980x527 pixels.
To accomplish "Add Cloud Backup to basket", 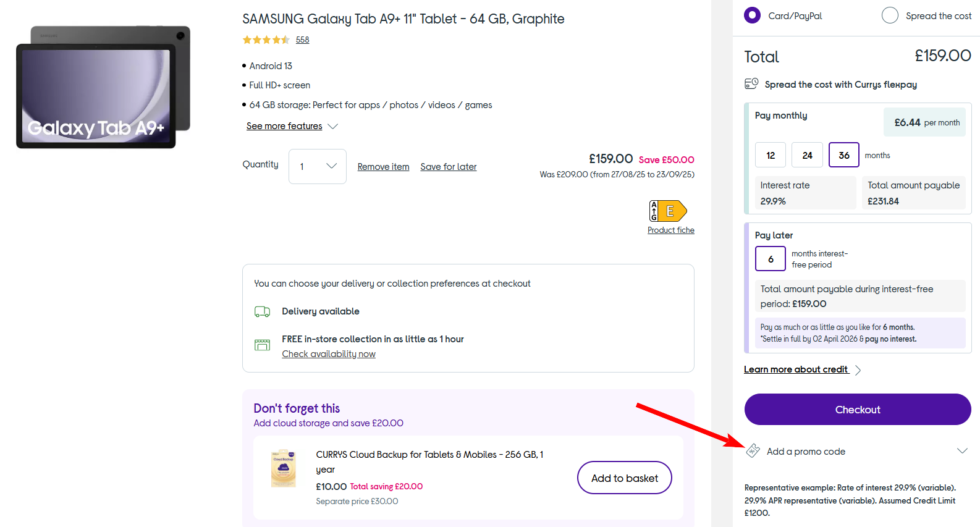I will [x=624, y=478].
